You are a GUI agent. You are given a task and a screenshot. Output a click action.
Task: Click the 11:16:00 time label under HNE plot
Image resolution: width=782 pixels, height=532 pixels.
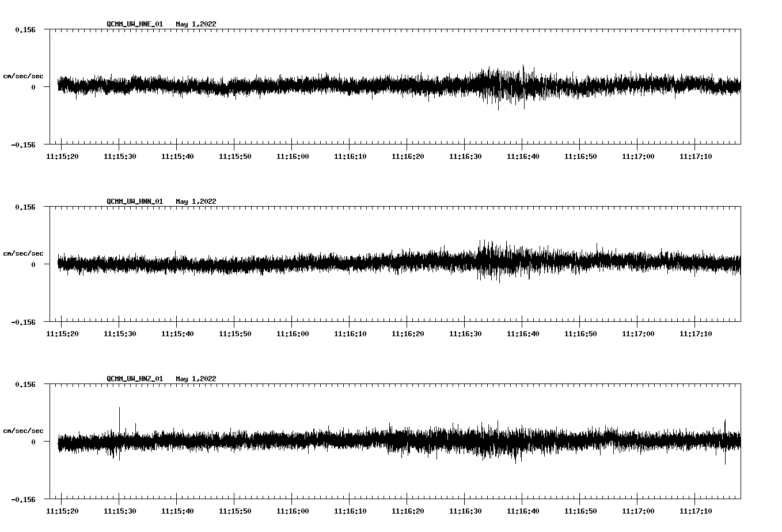tap(293, 157)
